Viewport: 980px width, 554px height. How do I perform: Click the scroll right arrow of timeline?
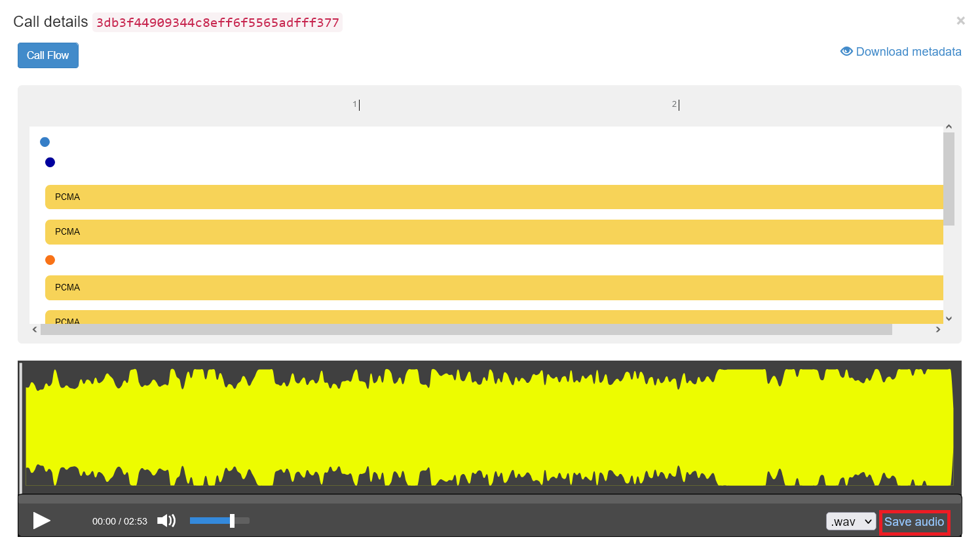(x=938, y=330)
